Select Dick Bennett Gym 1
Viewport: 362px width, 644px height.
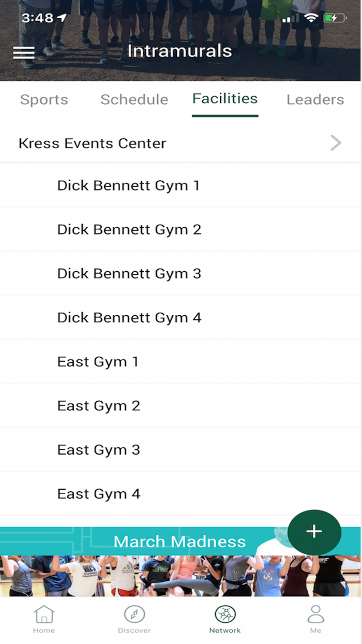point(128,185)
